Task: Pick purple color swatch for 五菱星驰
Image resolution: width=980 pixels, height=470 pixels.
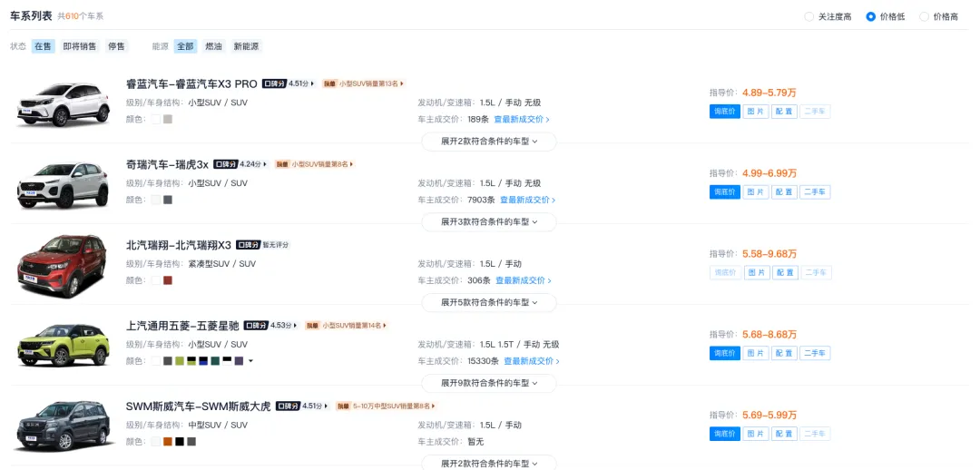Action: click(x=239, y=361)
